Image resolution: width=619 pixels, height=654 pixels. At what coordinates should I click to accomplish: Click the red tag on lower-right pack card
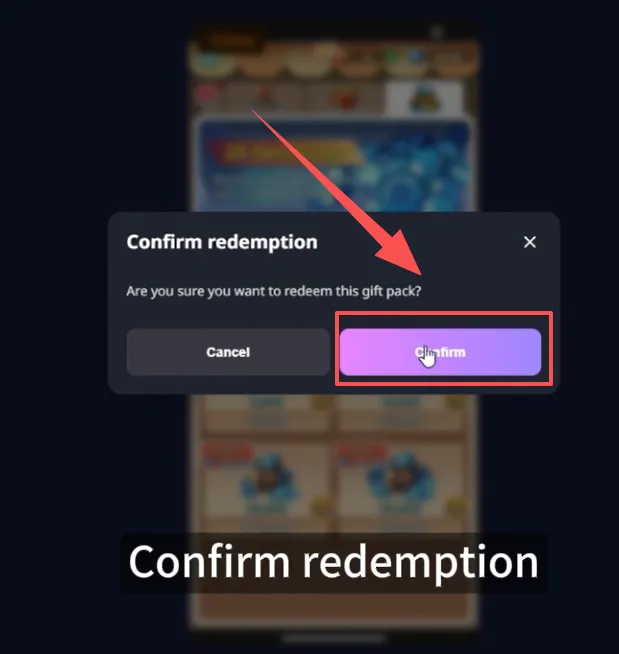coord(361,453)
